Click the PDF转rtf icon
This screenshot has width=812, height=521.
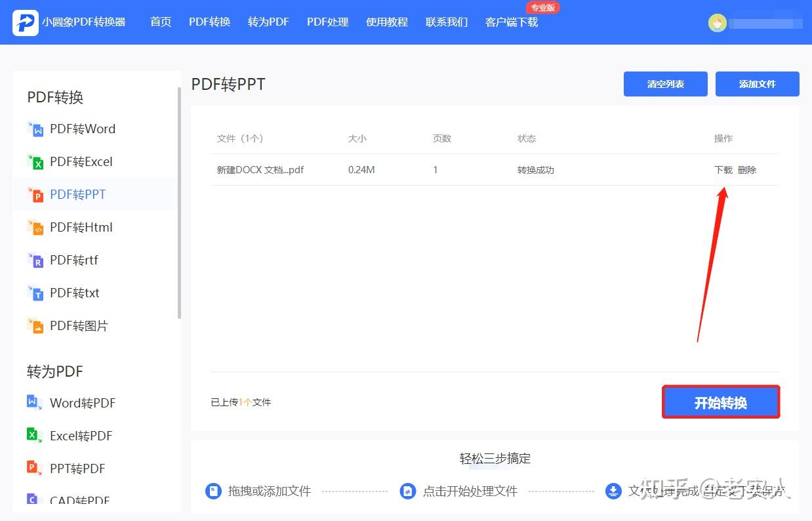pos(35,260)
